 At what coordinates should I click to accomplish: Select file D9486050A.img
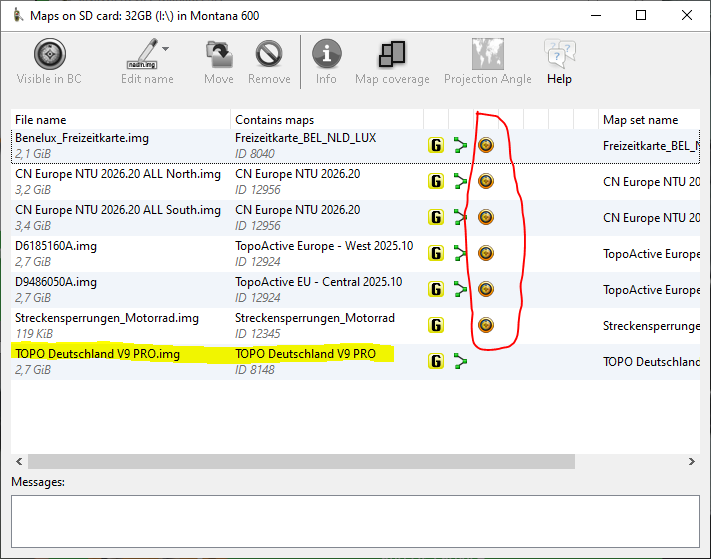[x=56, y=282]
